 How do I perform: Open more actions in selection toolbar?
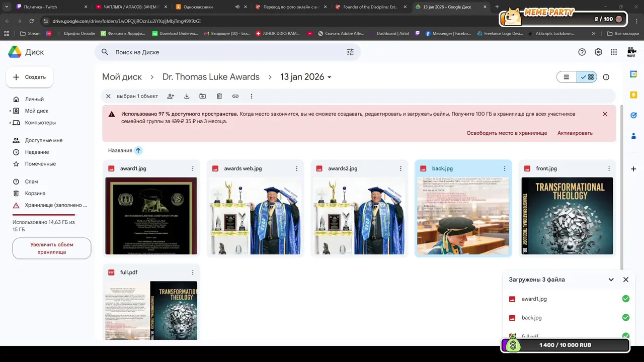click(x=252, y=96)
